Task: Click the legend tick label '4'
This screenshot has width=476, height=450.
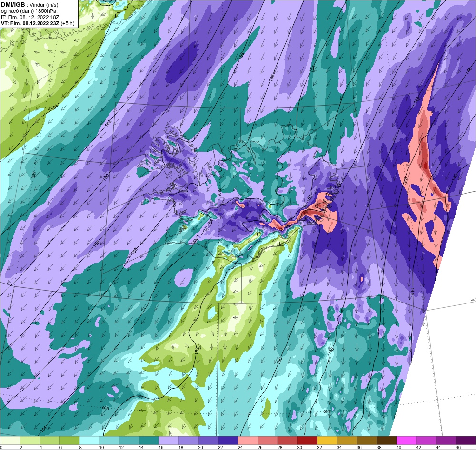Action: pos(40,447)
